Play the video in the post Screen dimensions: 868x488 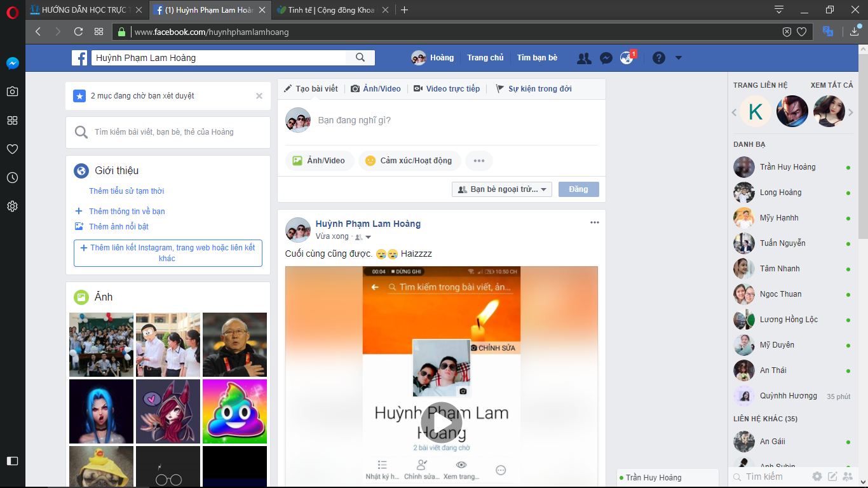pyautogui.click(x=441, y=422)
